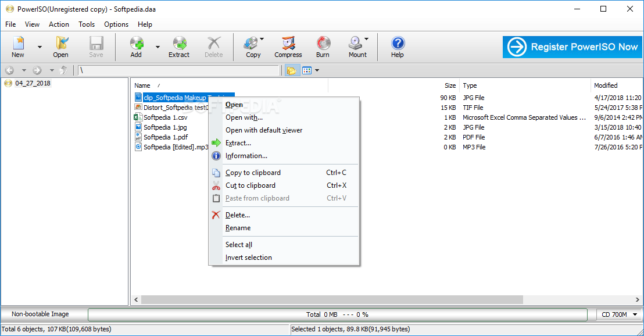Open the CD 700M media size dropdown
The width and height of the screenshot is (644, 336).
click(619, 314)
